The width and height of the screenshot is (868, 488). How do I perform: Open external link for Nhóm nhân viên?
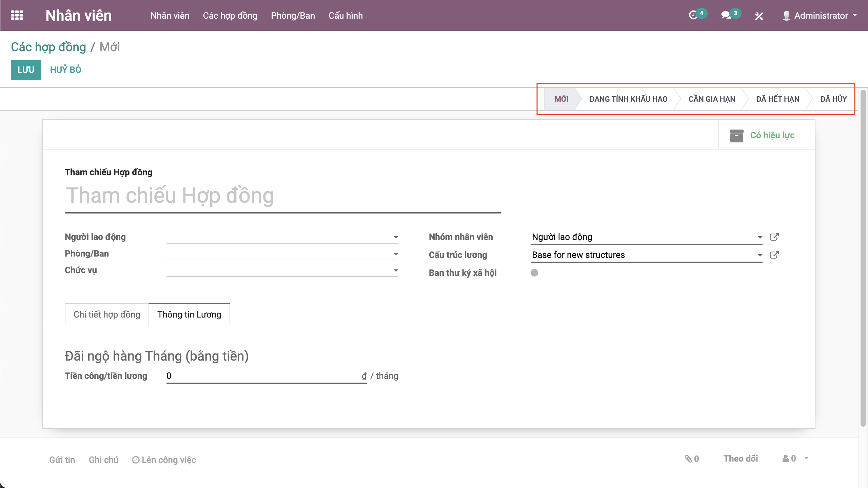pyautogui.click(x=774, y=237)
